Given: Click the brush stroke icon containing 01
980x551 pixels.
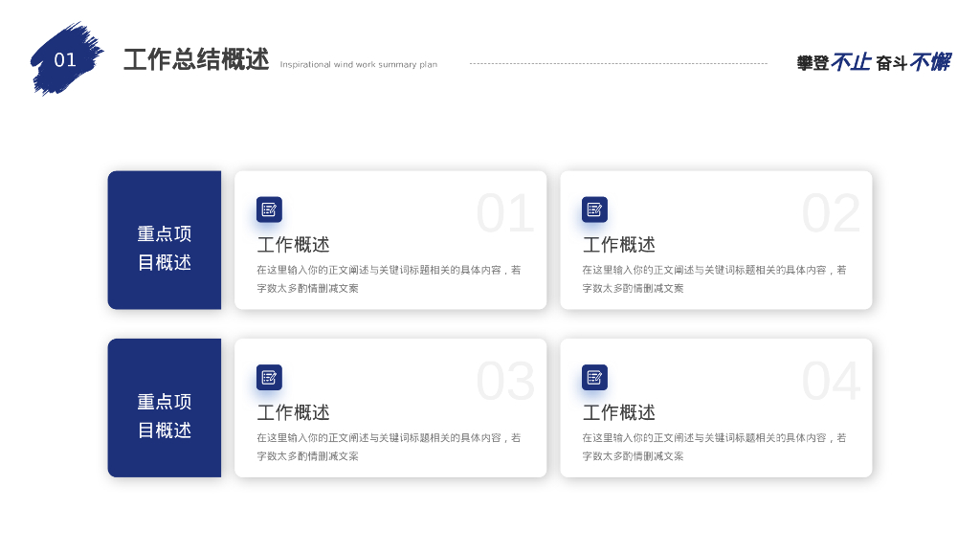Looking at the screenshot, I should pyautogui.click(x=65, y=57).
